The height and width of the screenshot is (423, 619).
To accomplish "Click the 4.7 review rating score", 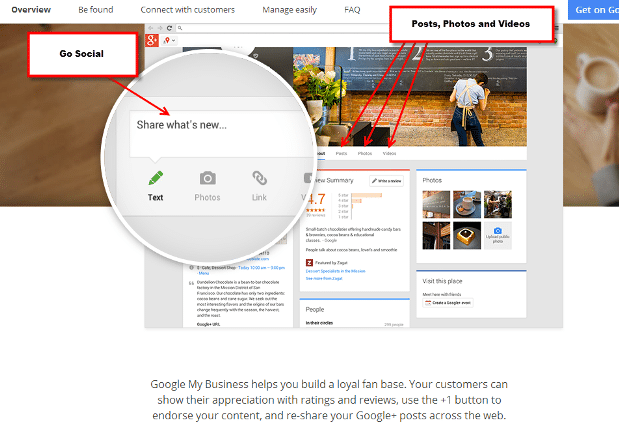I will coord(316,199).
